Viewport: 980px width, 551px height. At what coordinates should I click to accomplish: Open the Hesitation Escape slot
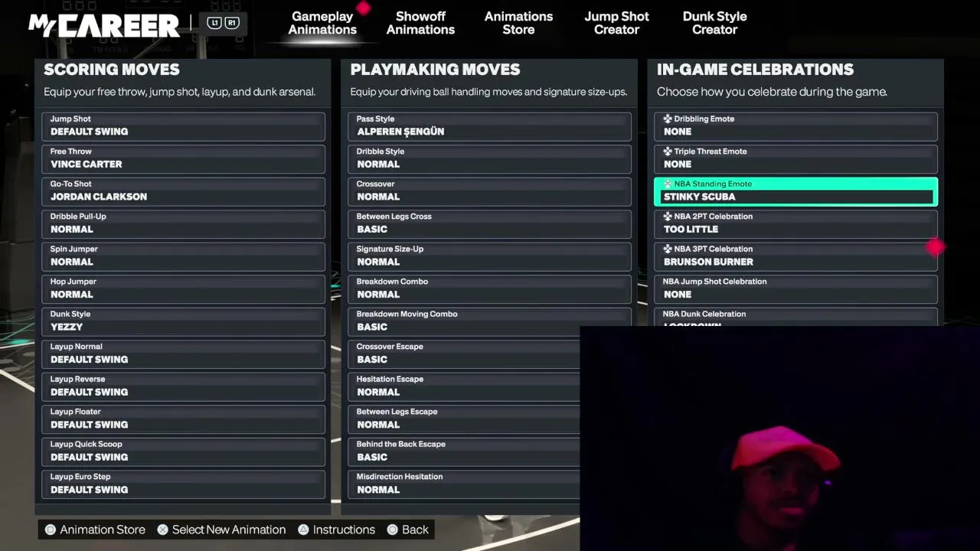point(464,386)
